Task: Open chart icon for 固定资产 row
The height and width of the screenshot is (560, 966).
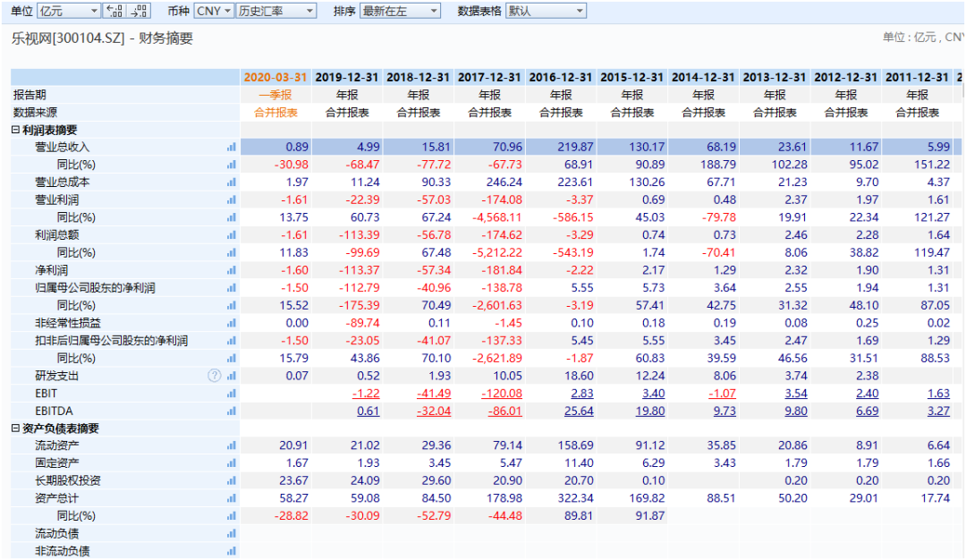Action: [231, 463]
